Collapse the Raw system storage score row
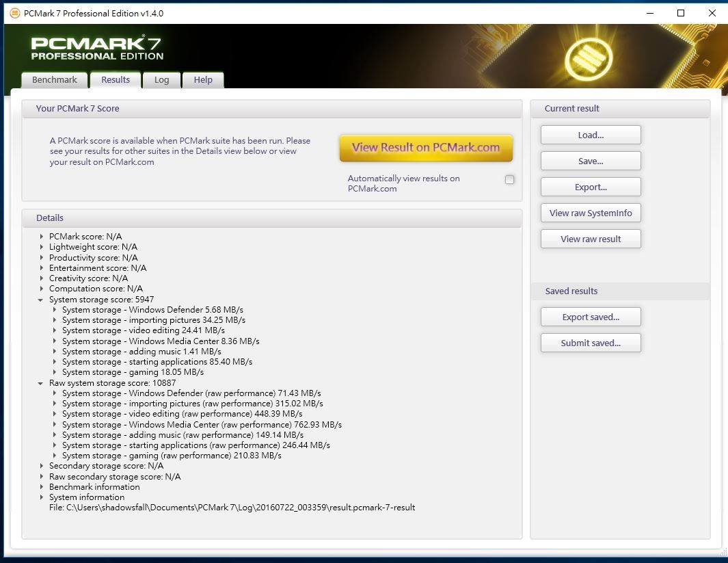 click(x=40, y=383)
